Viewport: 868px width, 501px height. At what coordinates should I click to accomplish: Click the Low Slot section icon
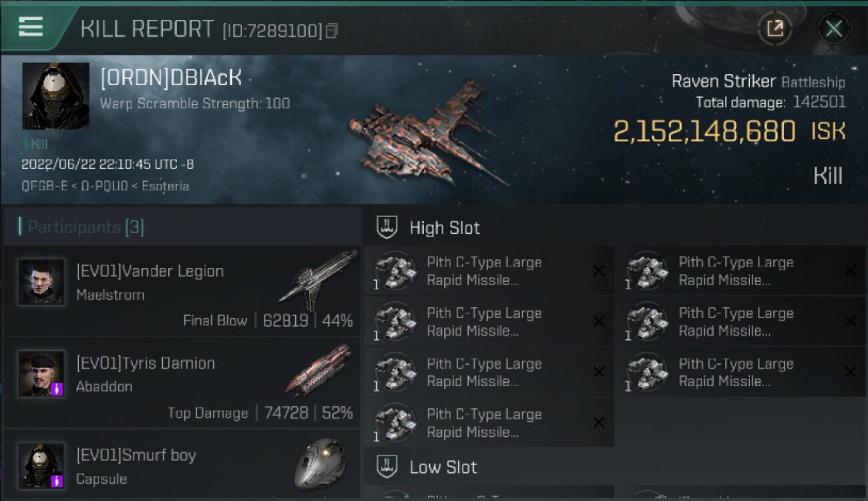coord(388,467)
